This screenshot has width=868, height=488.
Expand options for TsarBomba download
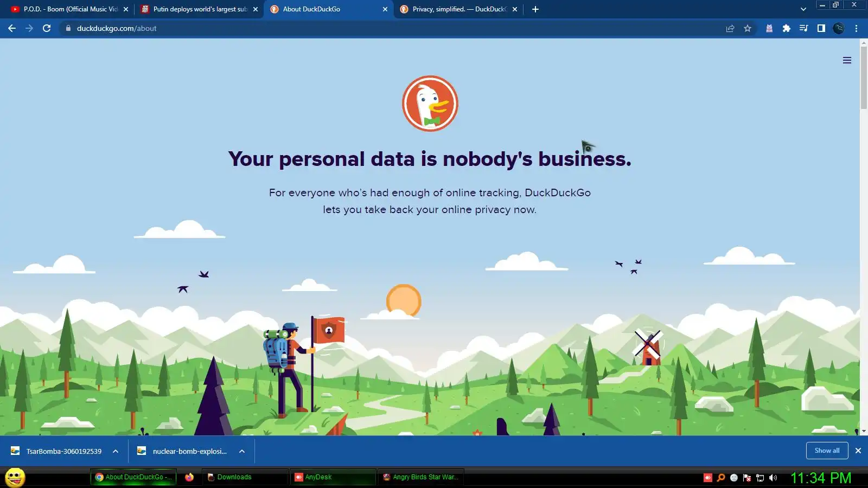(x=116, y=451)
